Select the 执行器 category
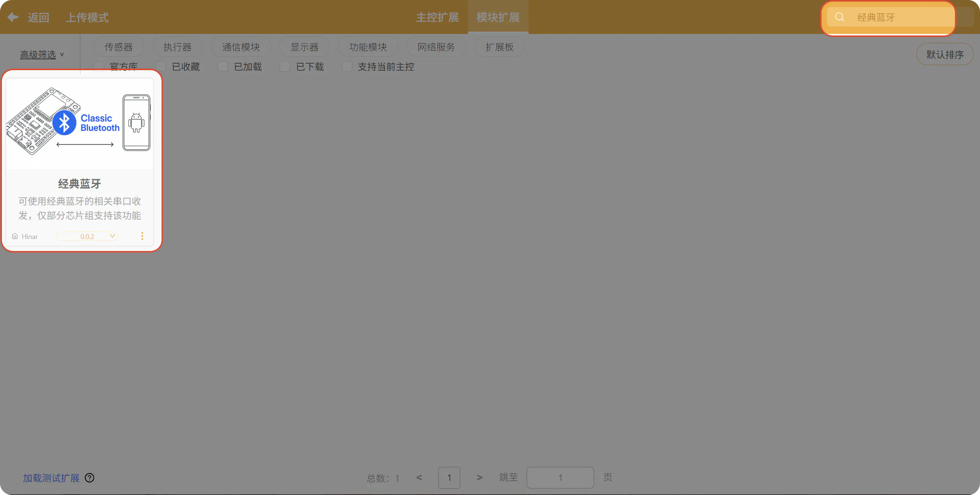980x495 pixels. point(177,47)
